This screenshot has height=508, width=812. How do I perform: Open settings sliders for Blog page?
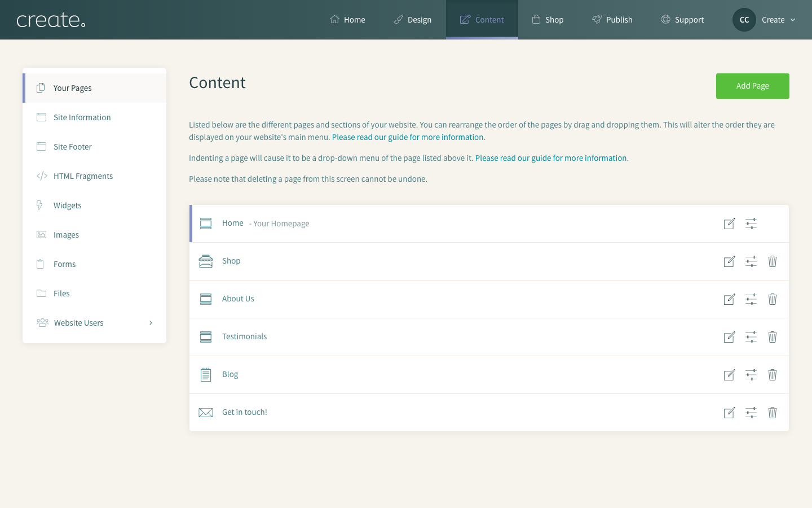pyautogui.click(x=751, y=375)
